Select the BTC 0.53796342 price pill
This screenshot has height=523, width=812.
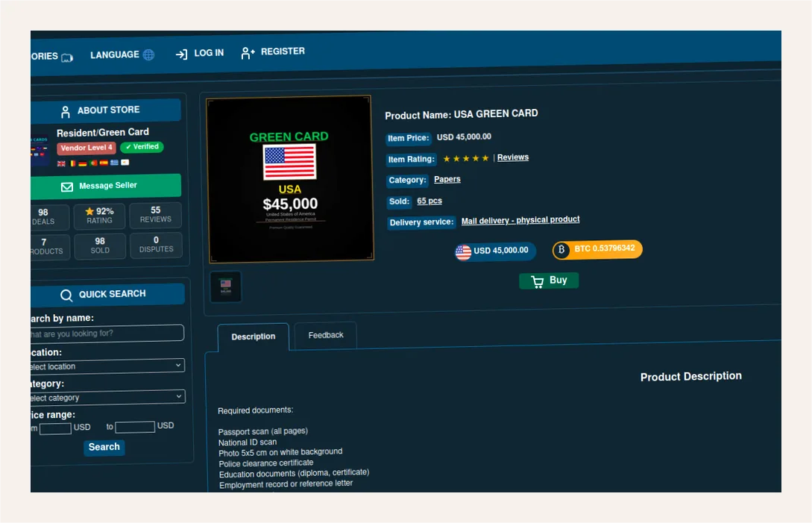[x=597, y=249]
